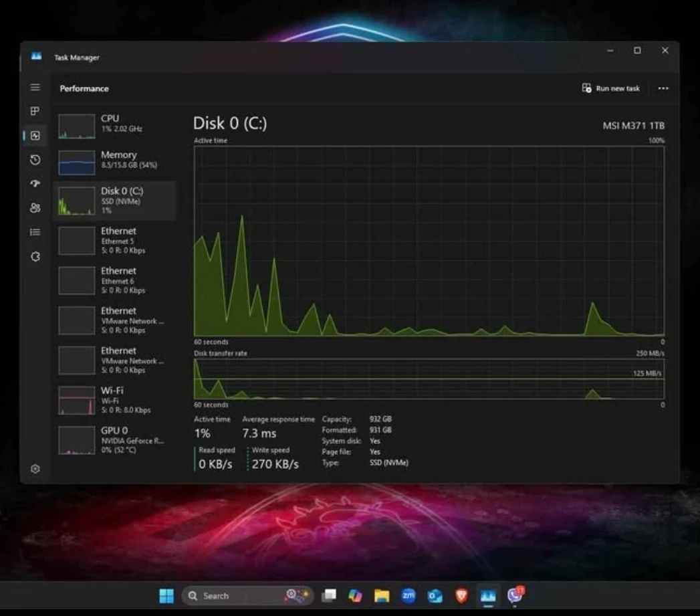Open the Processes page in the sidebar
Image resolution: width=700 pixels, height=616 pixels.
pyautogui.click(x=35, y=111)
